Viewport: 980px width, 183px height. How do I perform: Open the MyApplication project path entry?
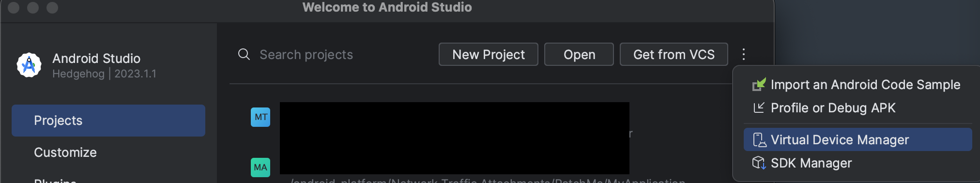tap(488, 180)
